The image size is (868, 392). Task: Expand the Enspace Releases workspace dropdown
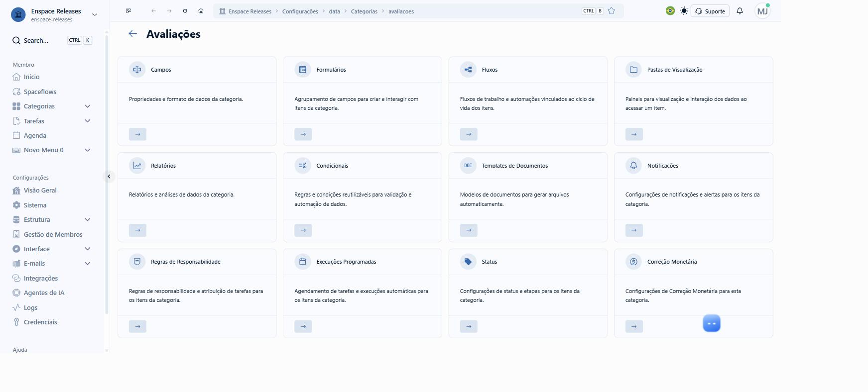pos(95,15)
